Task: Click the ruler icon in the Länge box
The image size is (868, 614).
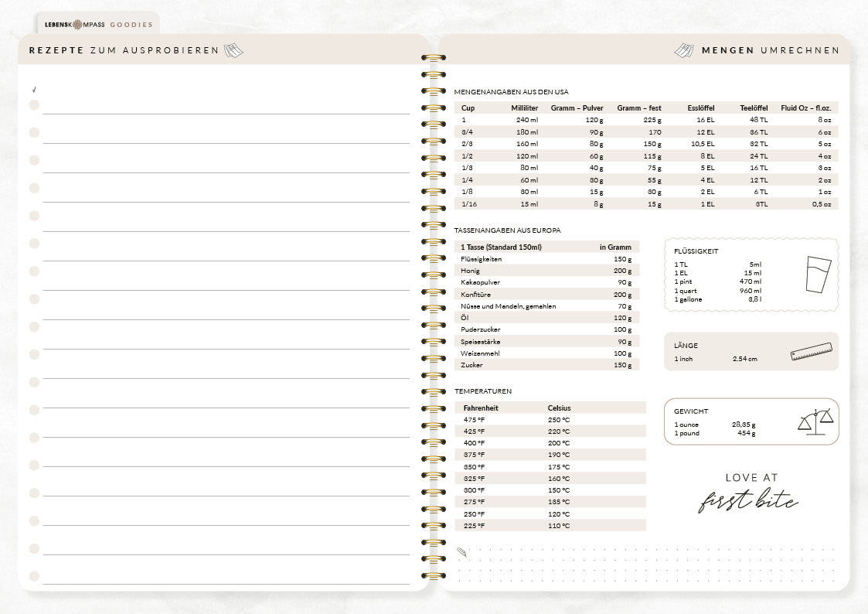Action: 812,352
